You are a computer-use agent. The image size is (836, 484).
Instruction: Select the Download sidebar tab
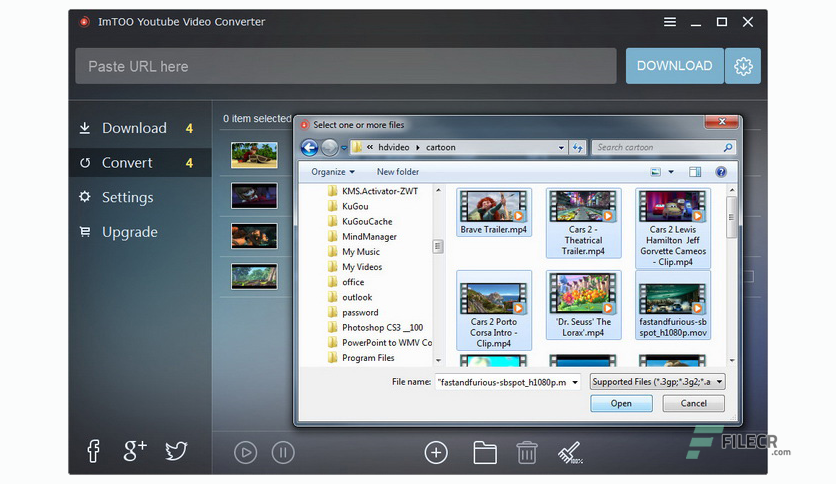(x=140, y=128)
